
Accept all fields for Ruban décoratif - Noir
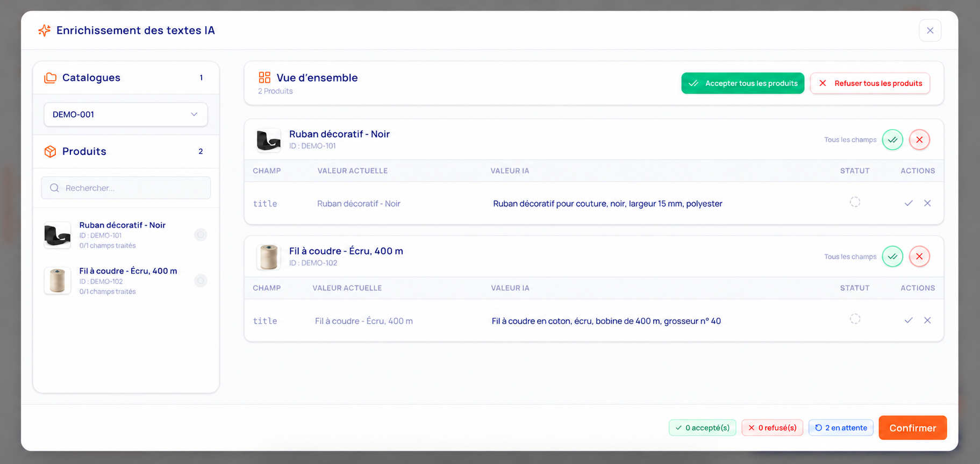[892, 140]
